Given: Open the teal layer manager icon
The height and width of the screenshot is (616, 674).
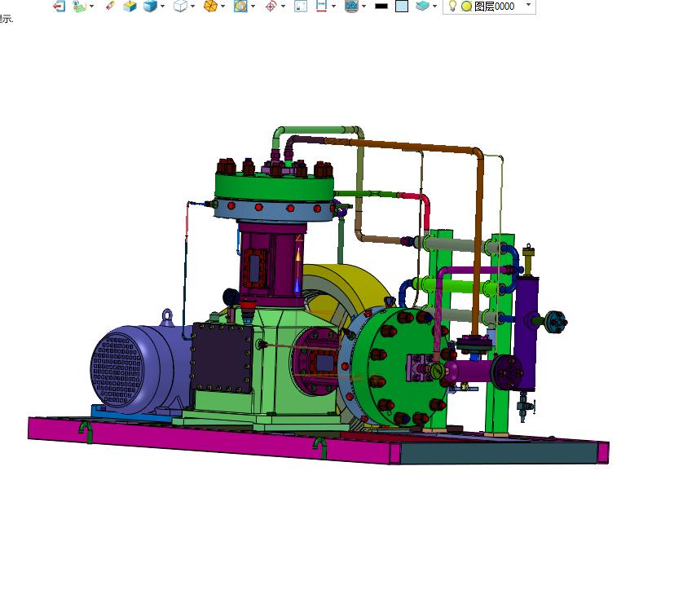Looking at the screenshot, I should 423,6.
